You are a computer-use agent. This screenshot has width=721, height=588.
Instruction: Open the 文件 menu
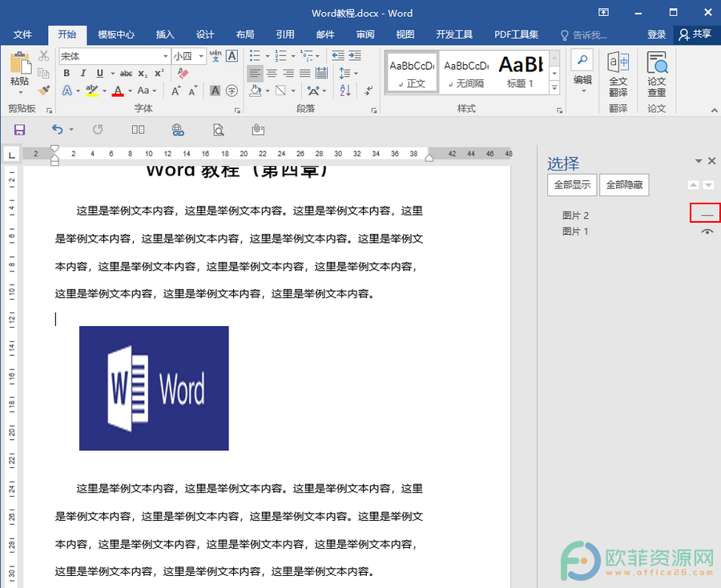[x=22, y=34]
